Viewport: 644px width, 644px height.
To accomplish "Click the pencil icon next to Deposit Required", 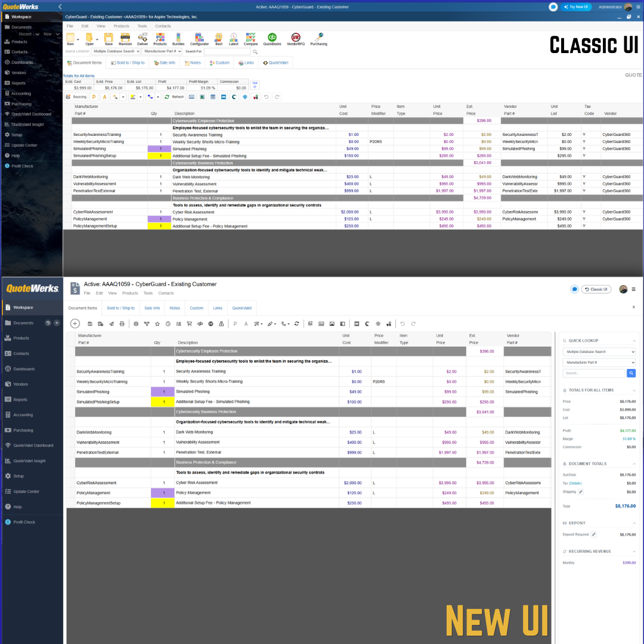I will coord(594,534).
